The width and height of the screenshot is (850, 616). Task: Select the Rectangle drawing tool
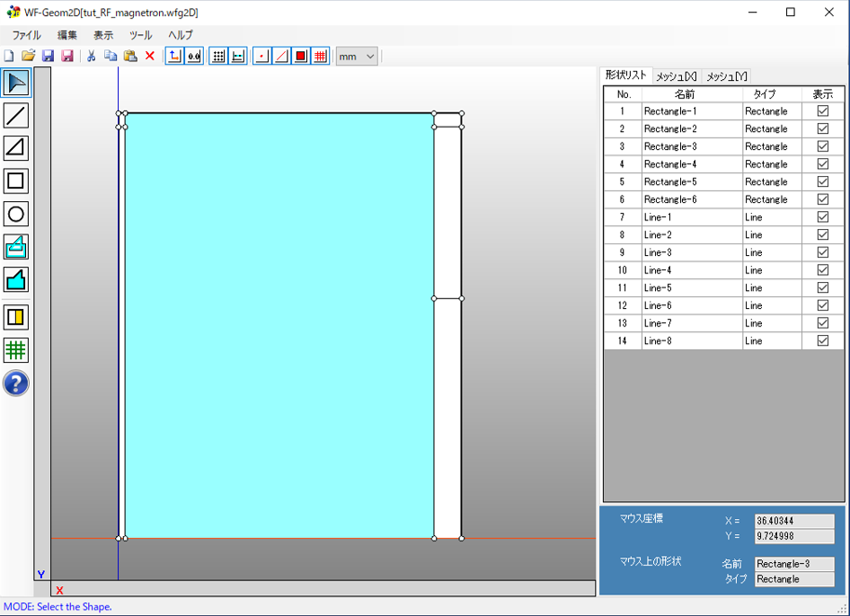(16, 181)
